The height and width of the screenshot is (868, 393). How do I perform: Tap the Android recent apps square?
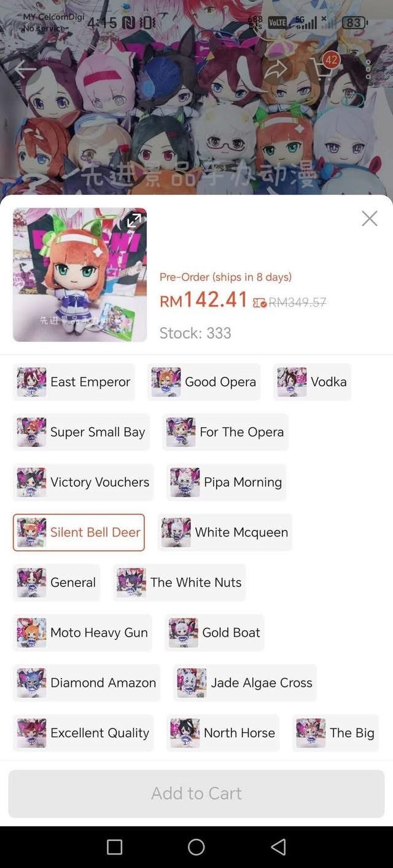point(115,847)
